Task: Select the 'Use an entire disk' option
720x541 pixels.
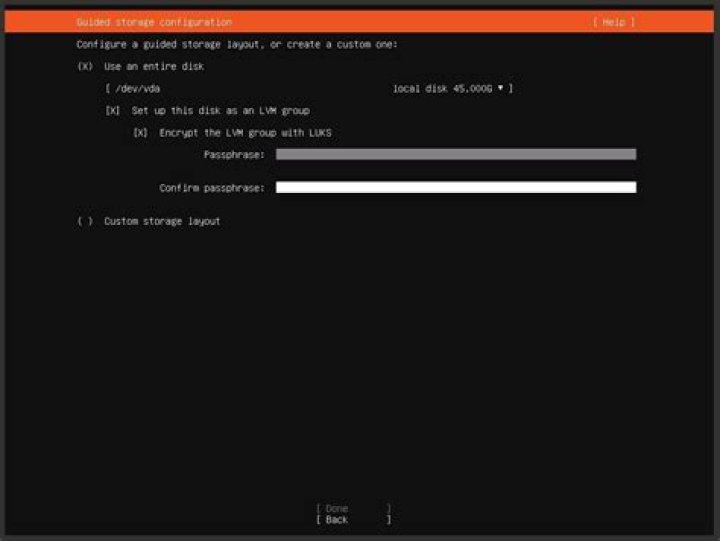Action: pos(141,67)
